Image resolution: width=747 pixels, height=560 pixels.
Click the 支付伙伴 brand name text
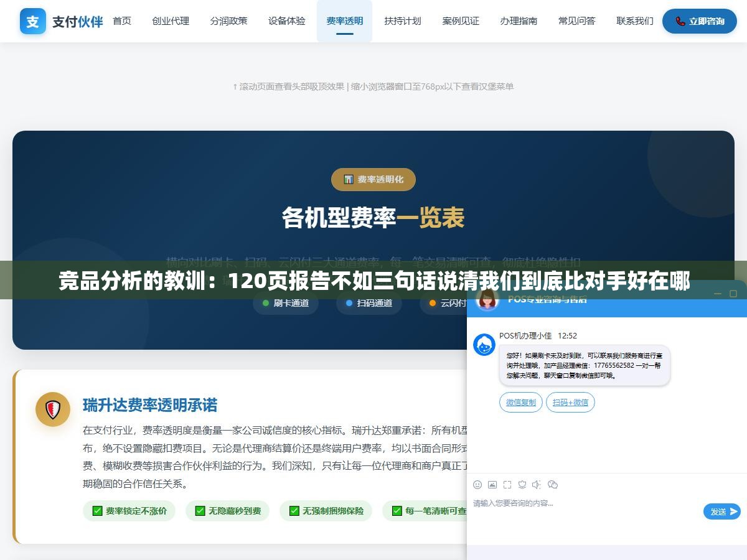tap(78, 22)
